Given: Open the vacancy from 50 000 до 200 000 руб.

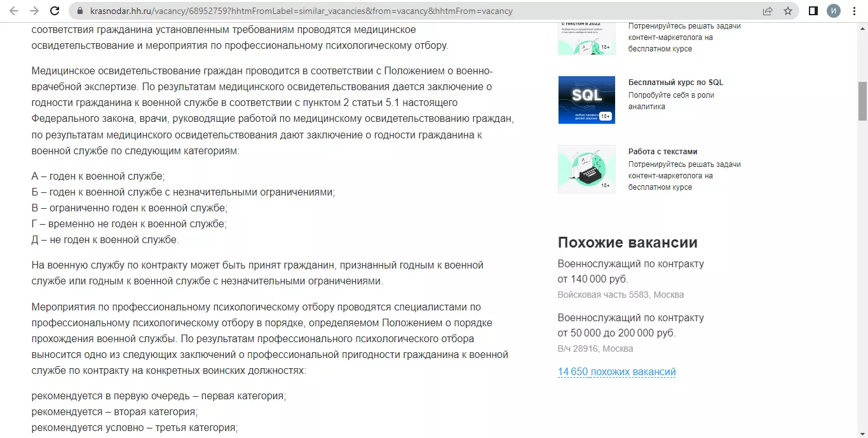Looking at the screenshot, I should point(630,318).
